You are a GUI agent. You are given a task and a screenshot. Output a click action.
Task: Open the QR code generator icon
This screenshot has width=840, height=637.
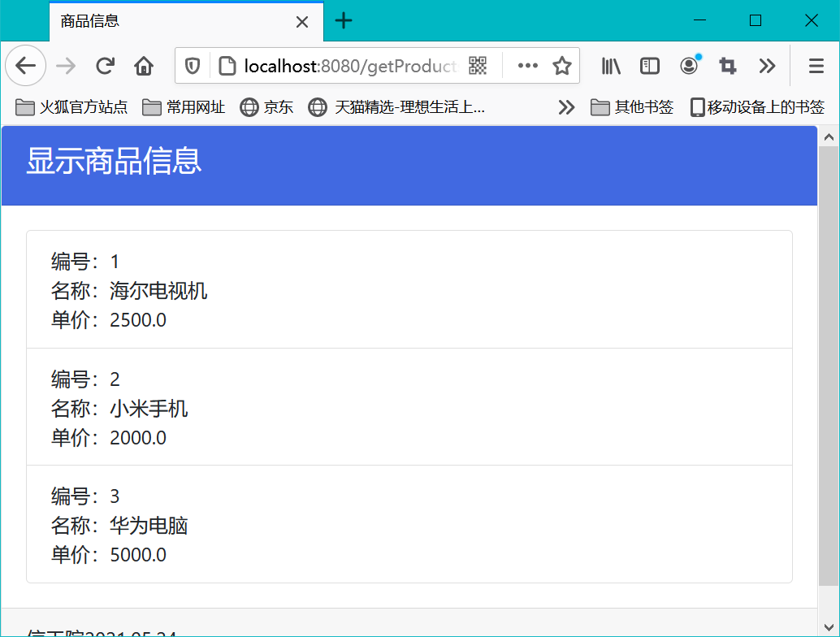(478, 66)
